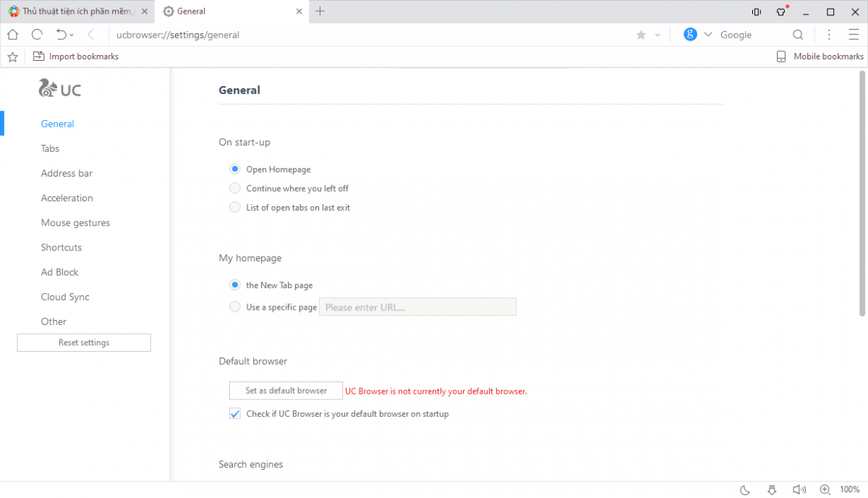
Task: Click the search magnifier icon
Action: pos(798,35)
